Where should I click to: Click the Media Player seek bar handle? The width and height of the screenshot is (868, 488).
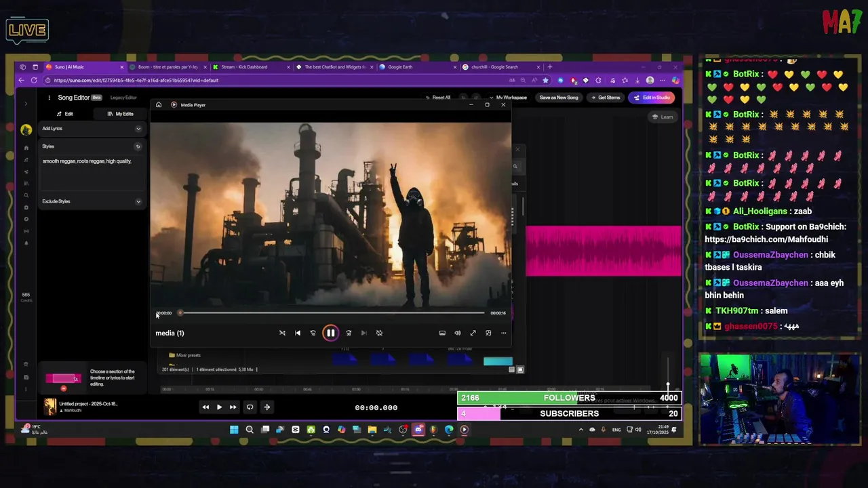[x=180, y=313]
